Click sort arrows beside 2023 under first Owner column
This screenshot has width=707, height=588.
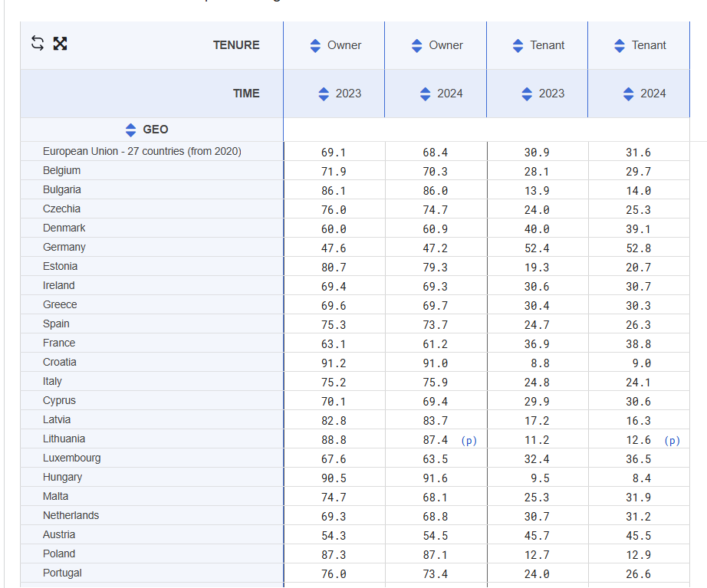324,94
